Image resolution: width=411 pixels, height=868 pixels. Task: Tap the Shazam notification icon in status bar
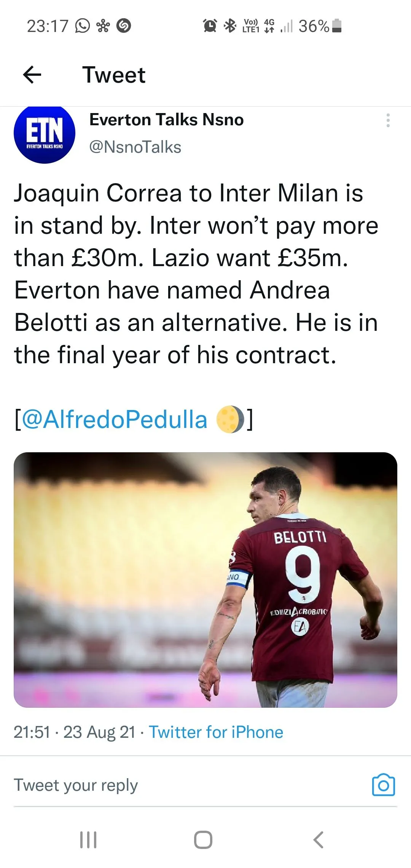coord(124,26)
